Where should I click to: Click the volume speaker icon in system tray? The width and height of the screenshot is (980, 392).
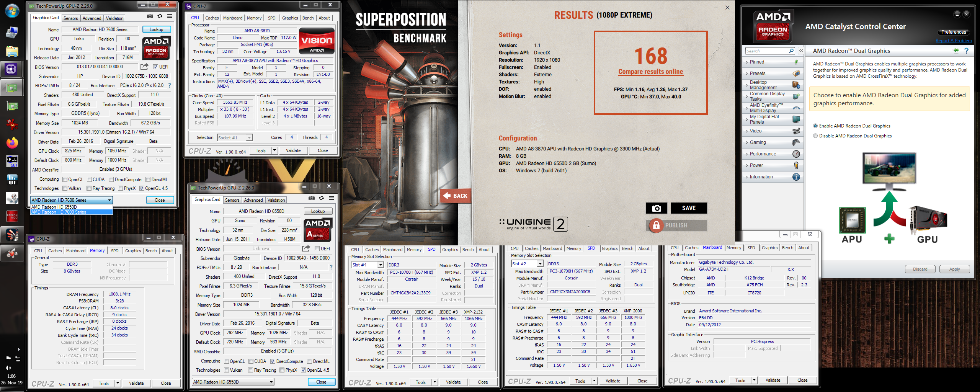8,368
